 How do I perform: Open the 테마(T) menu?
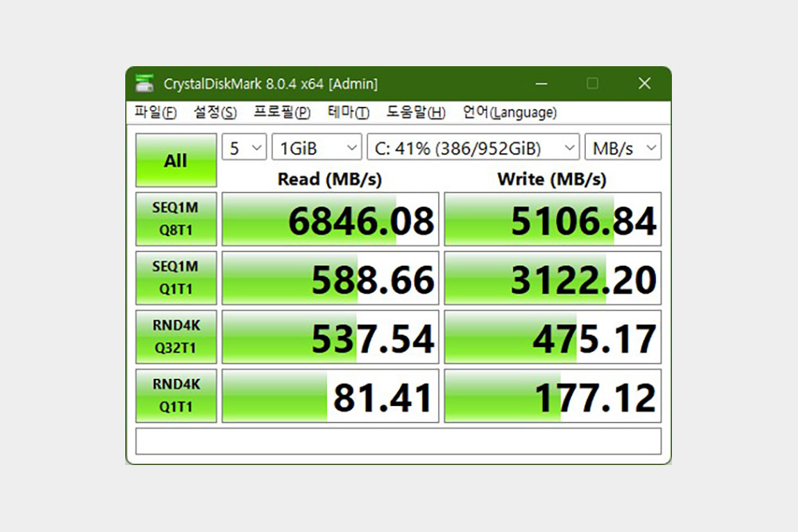[348, 112]
